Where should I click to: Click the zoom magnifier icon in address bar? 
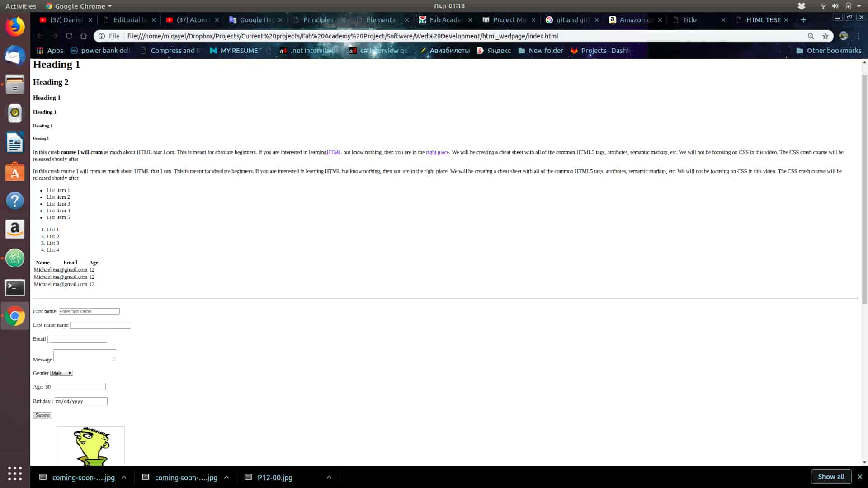pyautogui.click(x=811, y=36)
